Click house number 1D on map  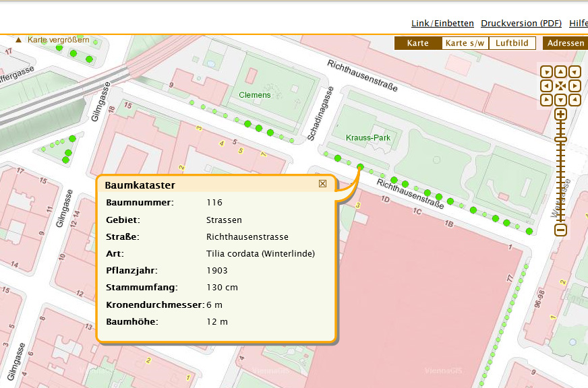(x=386, y=199)
